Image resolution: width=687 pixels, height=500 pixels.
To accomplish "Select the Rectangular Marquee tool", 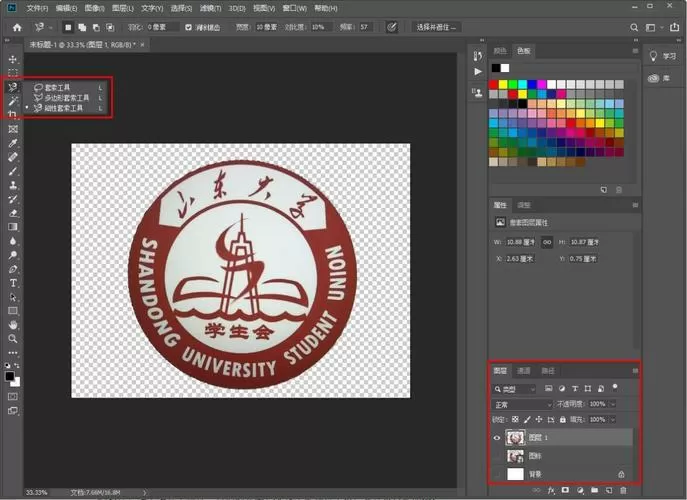I will pyautogui.click(x=13, y=73).
